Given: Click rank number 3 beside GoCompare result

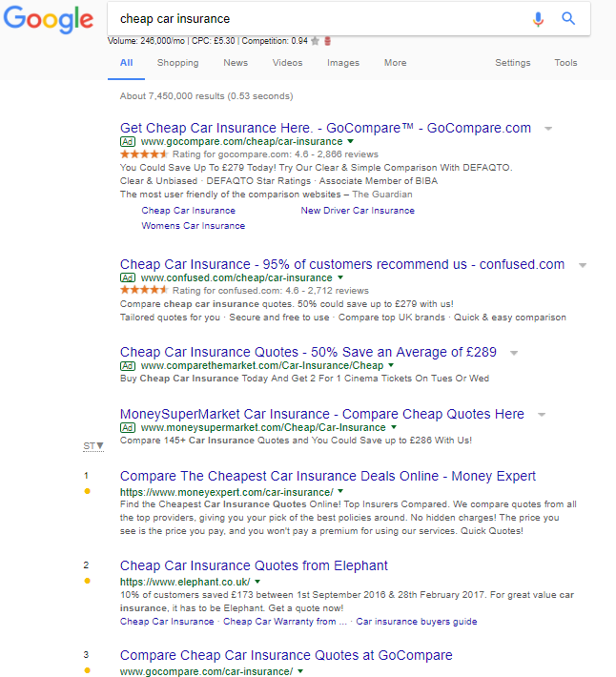Looking at the screenshot, I should click(x=87, y=655).
